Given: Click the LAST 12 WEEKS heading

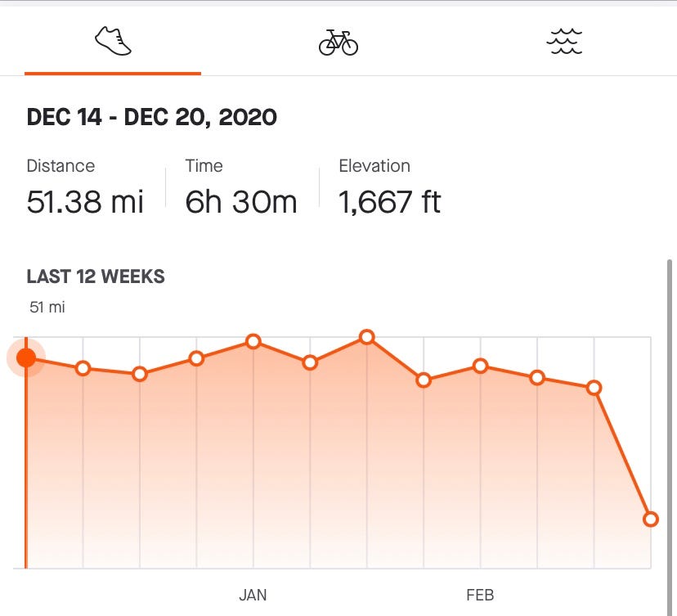Looking at the screenshot, I should [96, 277].
